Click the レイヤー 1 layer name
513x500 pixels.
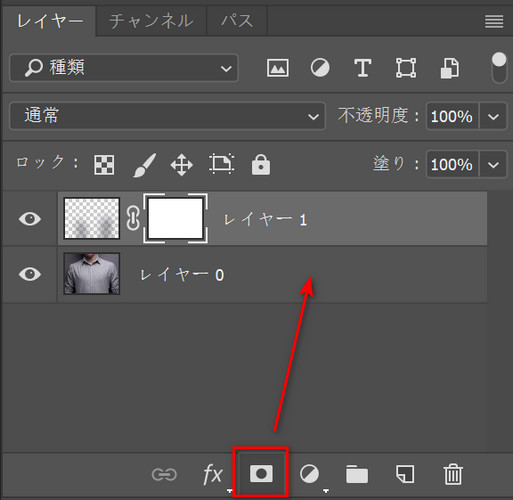(265, 220)
